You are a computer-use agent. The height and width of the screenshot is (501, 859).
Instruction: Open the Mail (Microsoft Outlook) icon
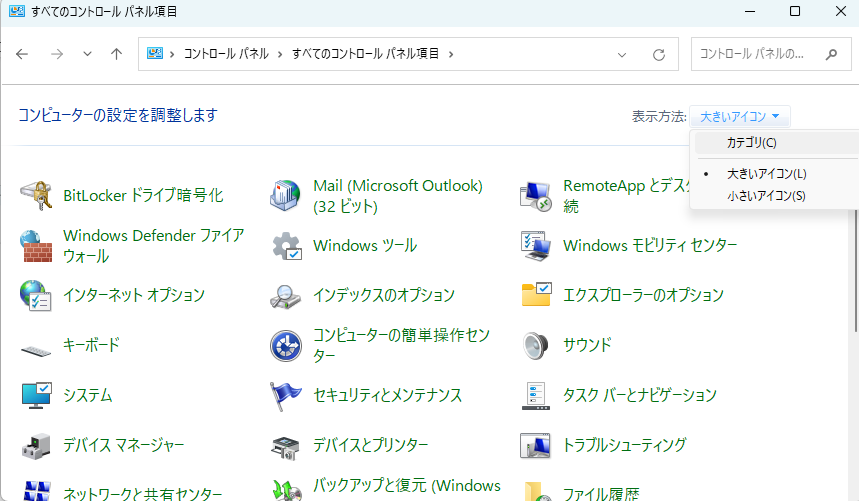(x=285, y=195)
